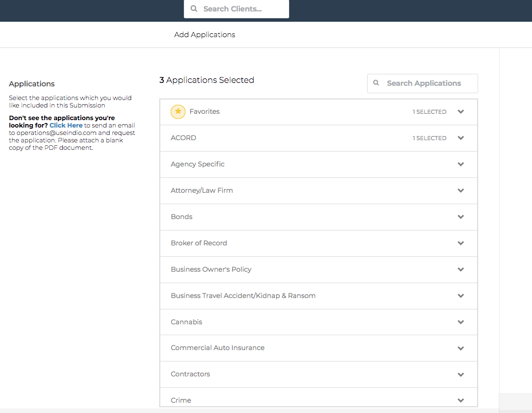
Task: Open Business Travel Accident/Kidnap & Ransom
Action: click(x=243, y=296)
